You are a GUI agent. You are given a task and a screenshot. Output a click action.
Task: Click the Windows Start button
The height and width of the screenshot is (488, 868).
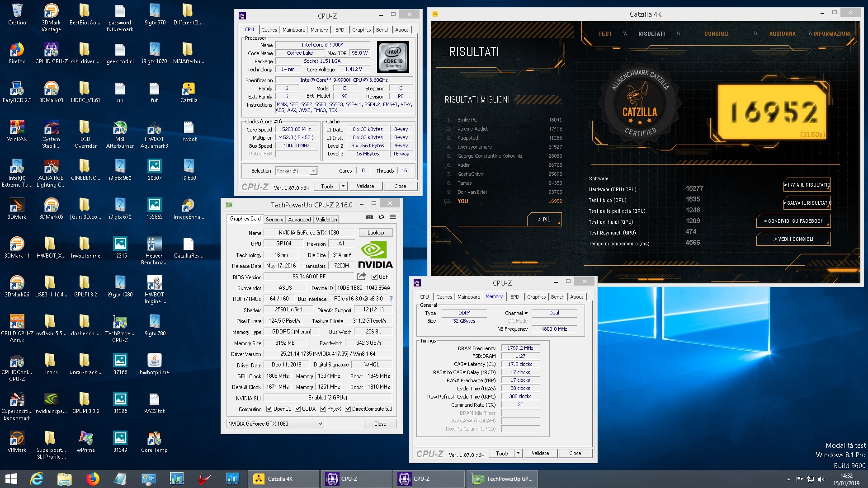pos(11,479)
